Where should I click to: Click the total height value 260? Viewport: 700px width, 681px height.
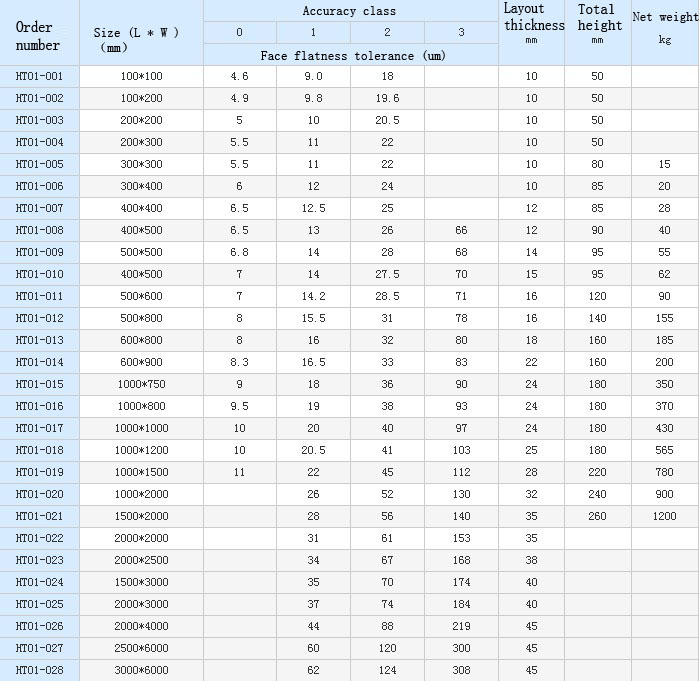[x=597, y=516]
